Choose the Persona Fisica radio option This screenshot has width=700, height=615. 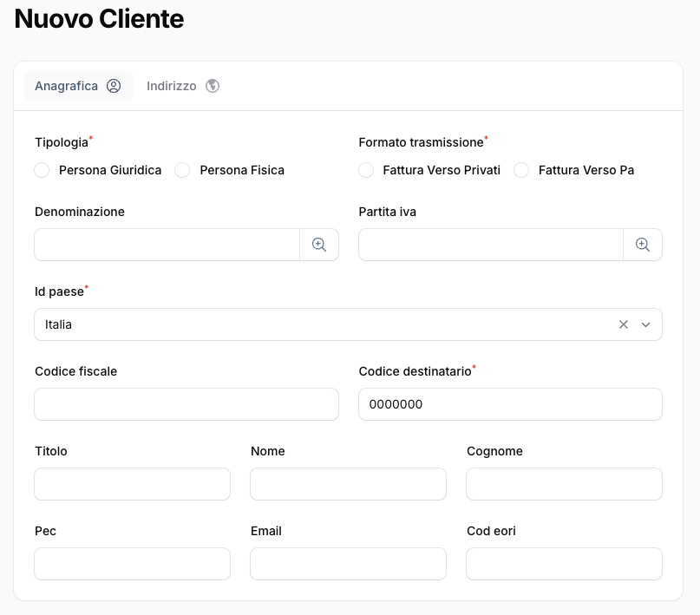click(x=182, y=170)
